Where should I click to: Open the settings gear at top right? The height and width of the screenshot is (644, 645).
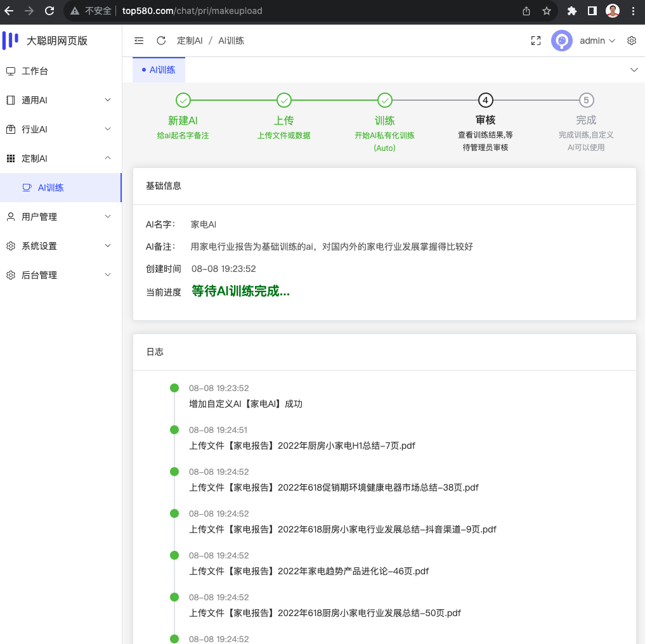point(631,40)
